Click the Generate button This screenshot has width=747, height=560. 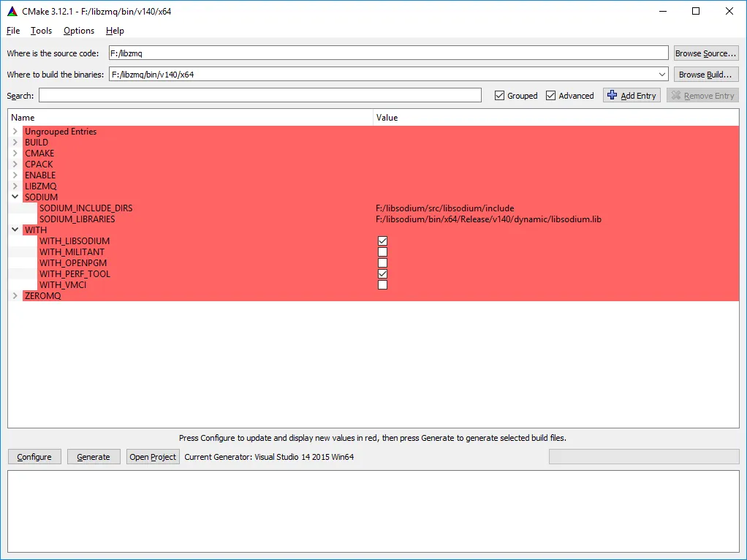click(x=94, y=457)
